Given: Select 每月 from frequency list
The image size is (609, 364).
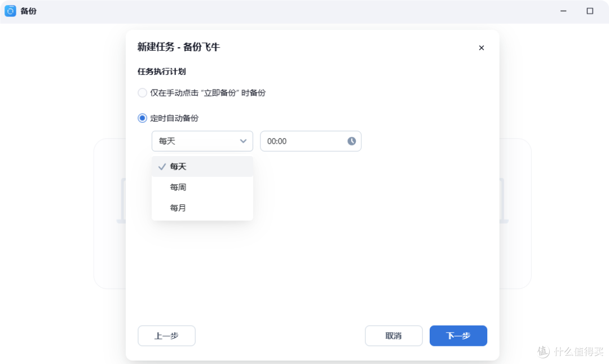Looking at the screenshot, I should [x=178, y=207].
